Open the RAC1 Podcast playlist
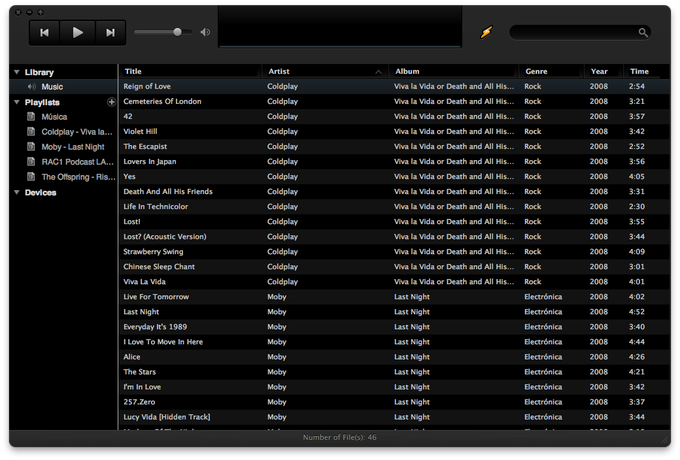This screenshot has width=680, height=460. point(77,162)
